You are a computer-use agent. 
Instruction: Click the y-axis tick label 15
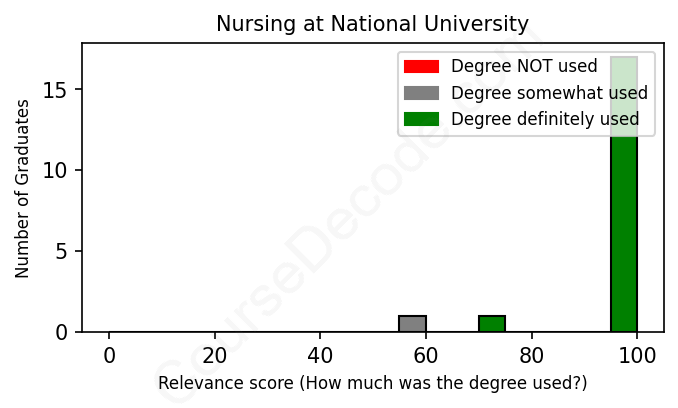point(56,91)
